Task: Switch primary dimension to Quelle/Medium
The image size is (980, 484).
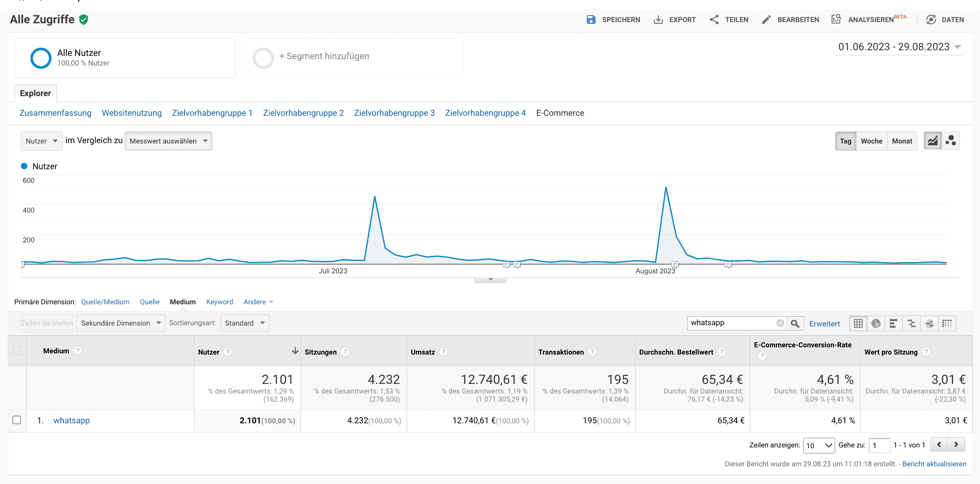Action: [x=105, y=302]
